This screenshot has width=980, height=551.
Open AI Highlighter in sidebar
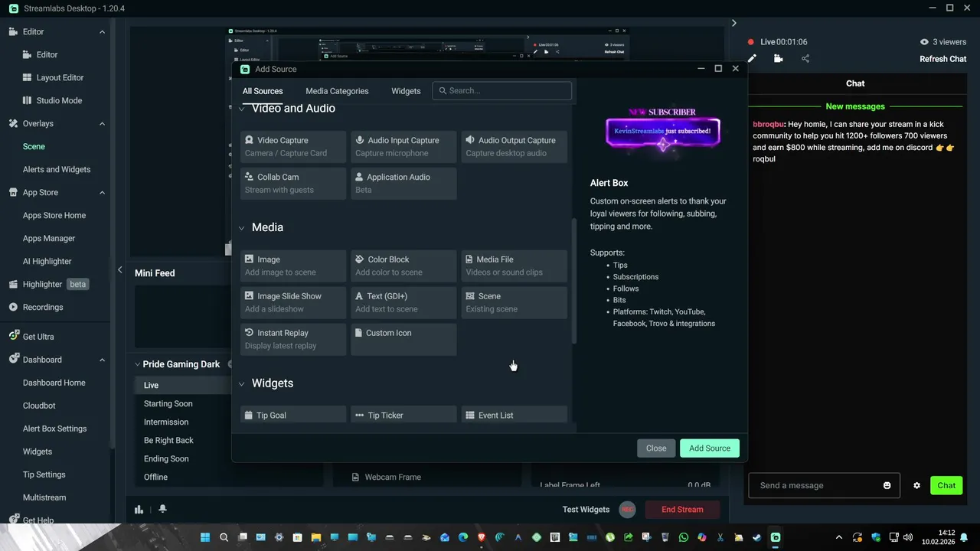47,261
